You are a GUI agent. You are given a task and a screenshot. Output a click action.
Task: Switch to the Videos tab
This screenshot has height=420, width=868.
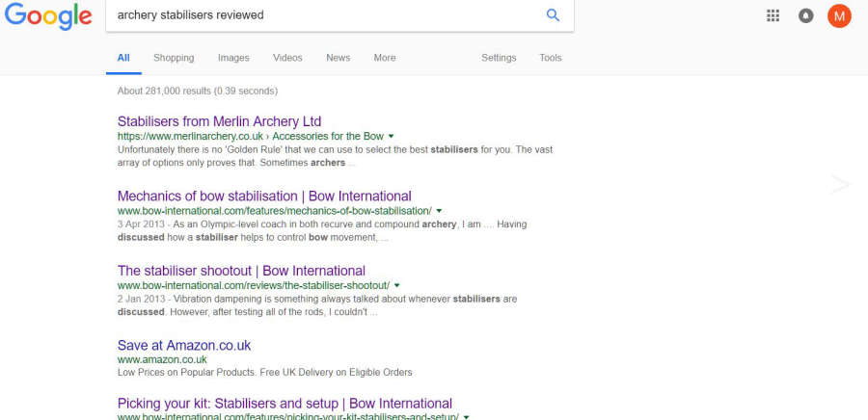click(287, 58)
